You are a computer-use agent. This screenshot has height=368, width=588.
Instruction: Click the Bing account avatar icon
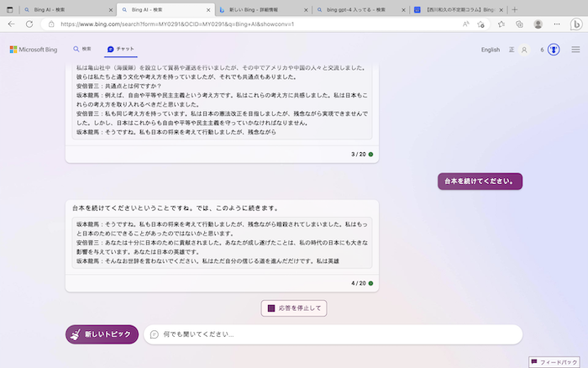pos(525,50)
